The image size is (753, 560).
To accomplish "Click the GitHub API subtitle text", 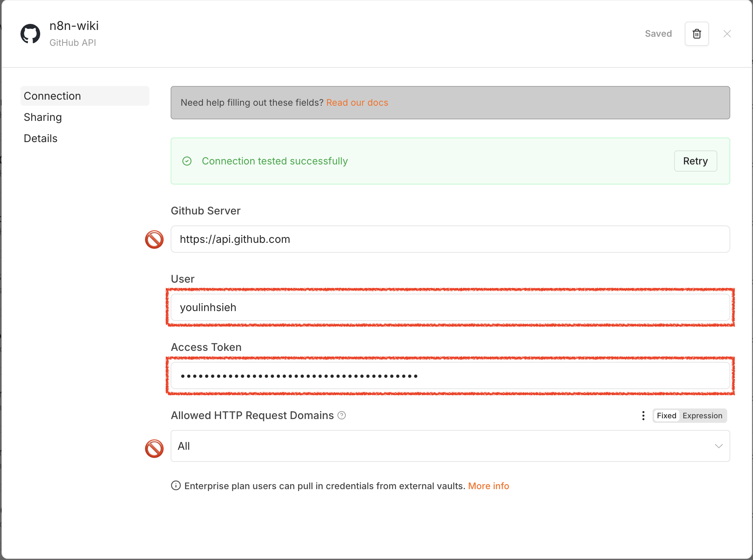I will (73, 43).
